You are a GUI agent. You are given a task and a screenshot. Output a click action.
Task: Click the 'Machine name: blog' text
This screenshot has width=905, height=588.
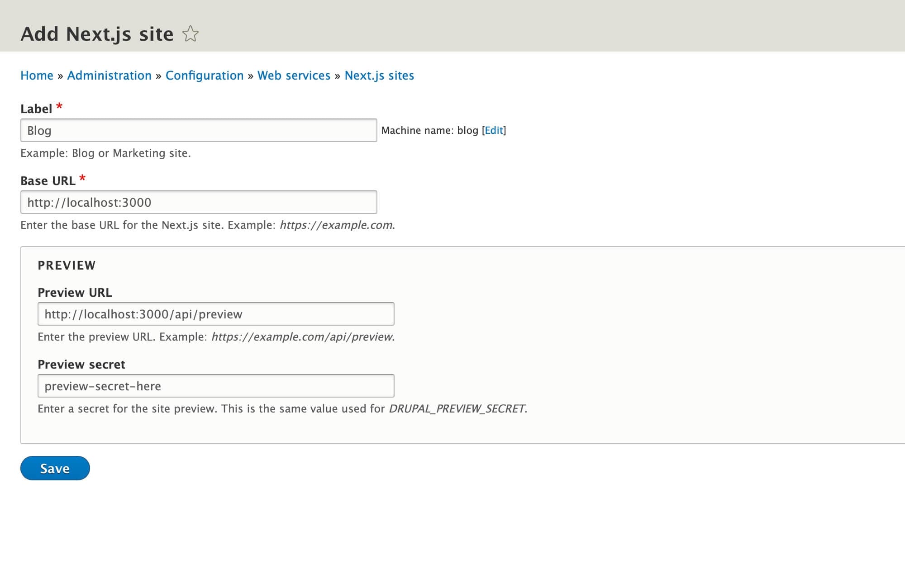point(429,130)
